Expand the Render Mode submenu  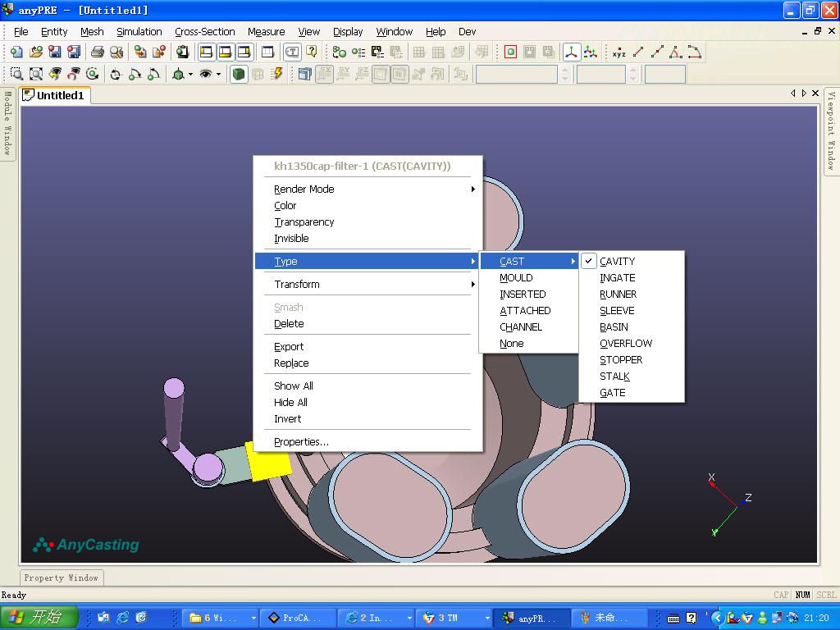point(367,189)
